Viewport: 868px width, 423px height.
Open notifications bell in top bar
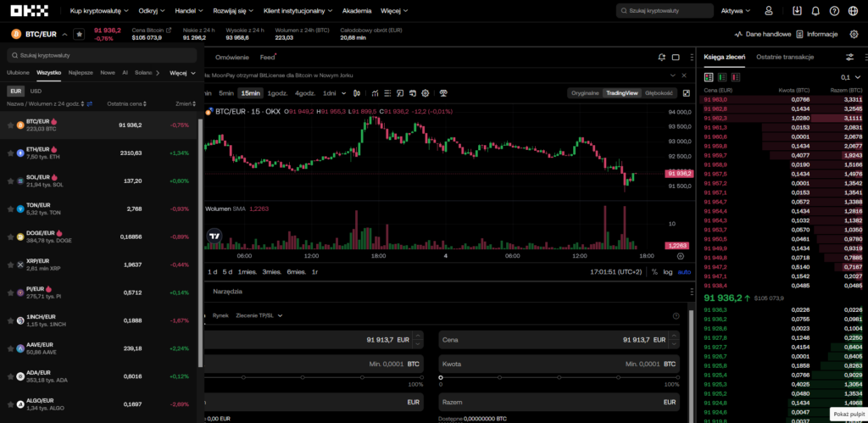(815, 11)
